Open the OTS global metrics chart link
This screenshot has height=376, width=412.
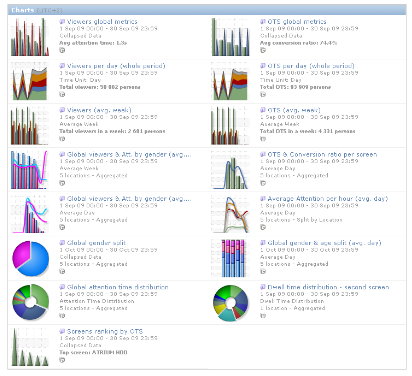click(297, 22)
